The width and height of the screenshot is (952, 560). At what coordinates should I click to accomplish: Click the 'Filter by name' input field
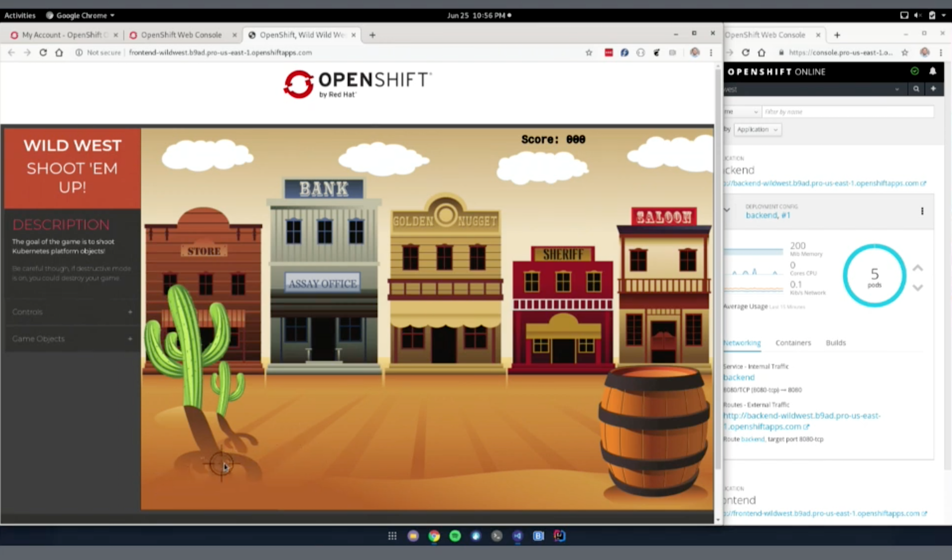pyautogui.click(x=847, y=112)
